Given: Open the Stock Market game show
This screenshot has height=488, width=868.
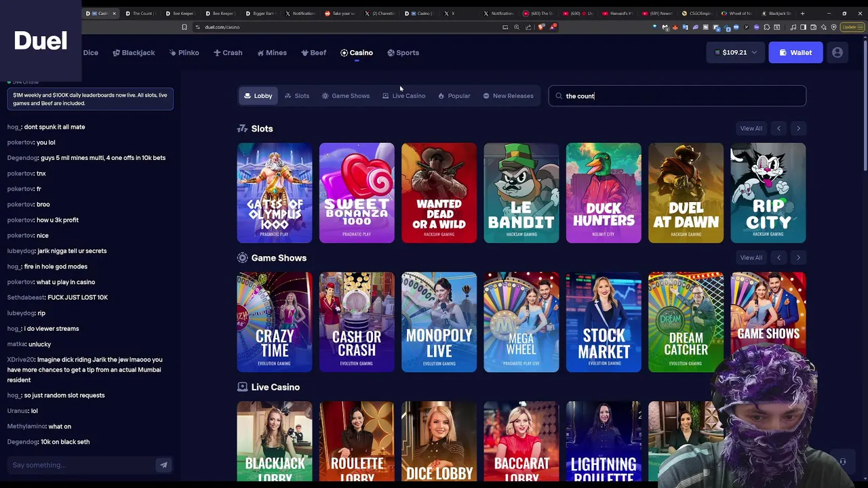Looking at the screenshot, I should (x=604, y=322).
